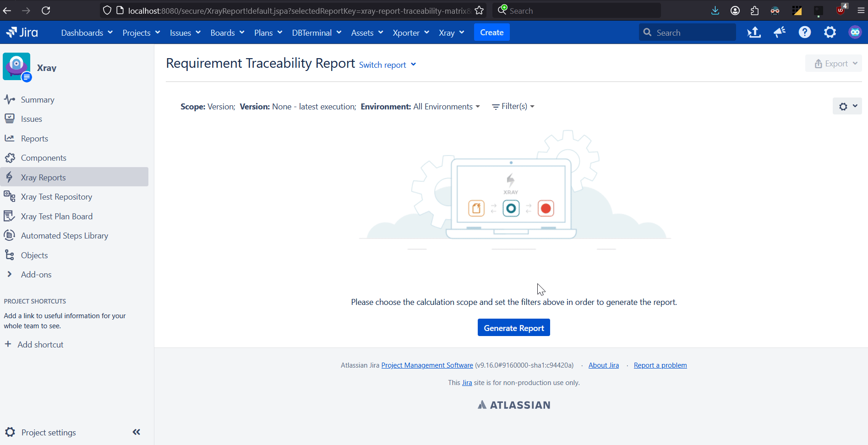Focus the Jira search field
Image resolution: width=868 pixels, height=445 pixels.
click(x=687, y=33)
